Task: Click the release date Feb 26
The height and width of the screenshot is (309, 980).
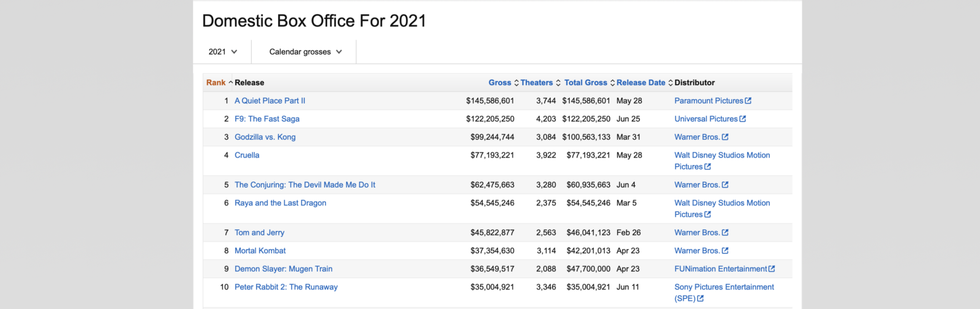Action: point(629,232)
